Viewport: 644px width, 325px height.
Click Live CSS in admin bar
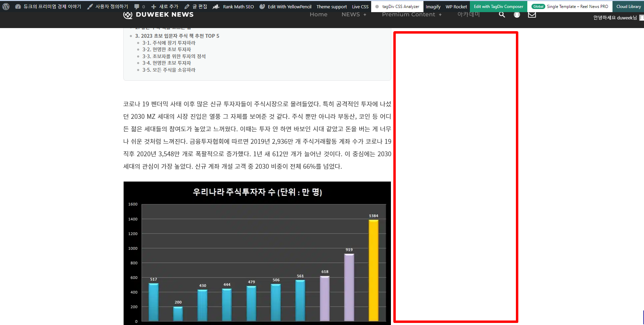click(x=360, y=7)
